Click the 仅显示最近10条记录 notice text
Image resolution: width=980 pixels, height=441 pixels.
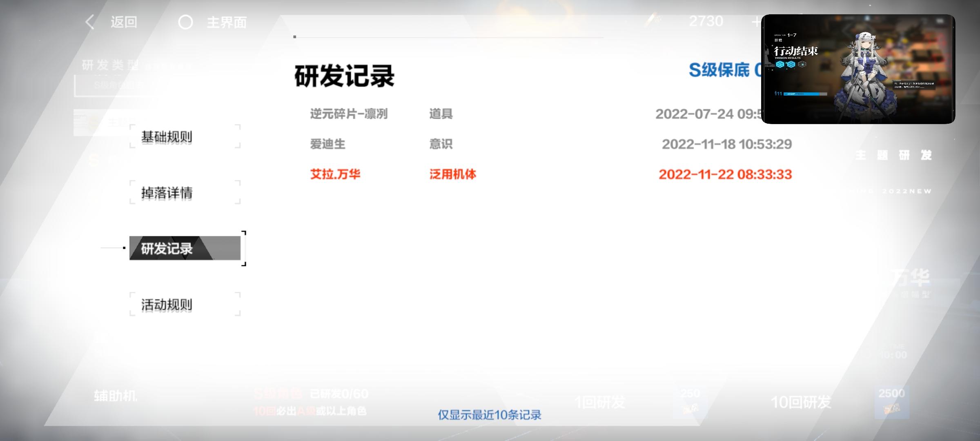(489, 415)
